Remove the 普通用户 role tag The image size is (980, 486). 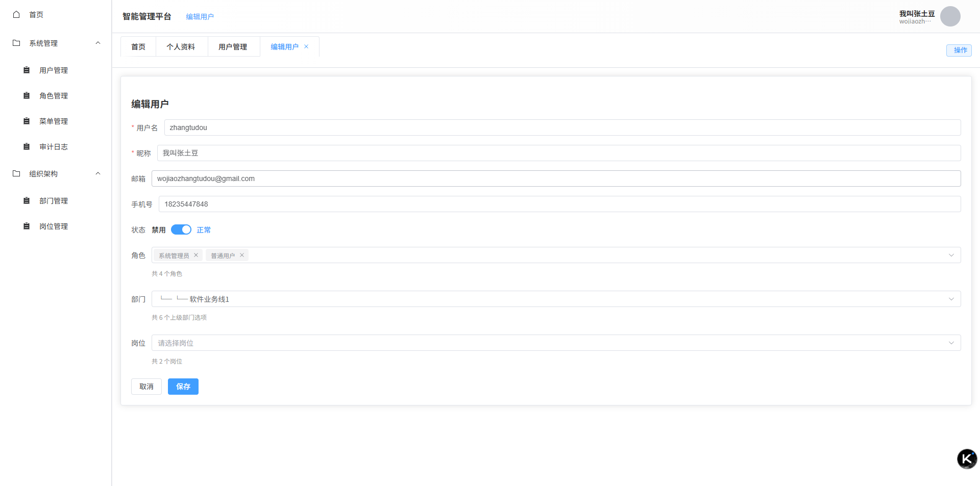[x=242, y=255]
